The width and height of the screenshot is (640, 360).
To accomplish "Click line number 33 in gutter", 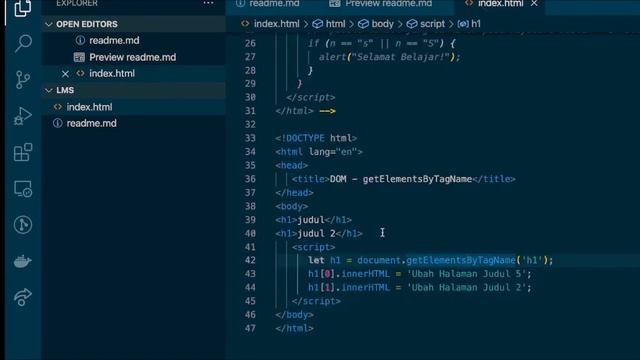I will click(250, 138).
